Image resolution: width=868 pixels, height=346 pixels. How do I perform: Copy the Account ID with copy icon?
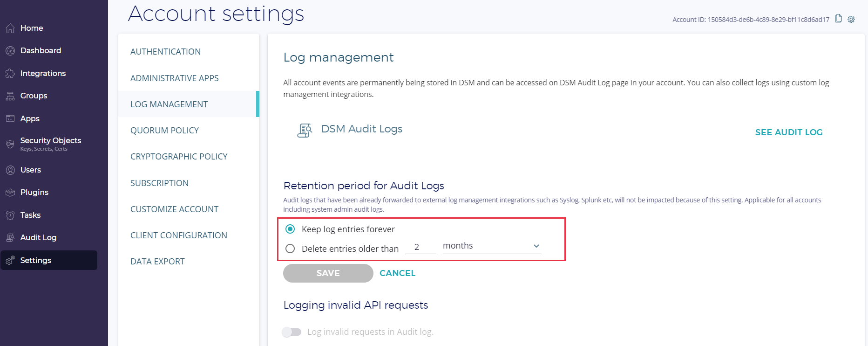coord(838,19)
